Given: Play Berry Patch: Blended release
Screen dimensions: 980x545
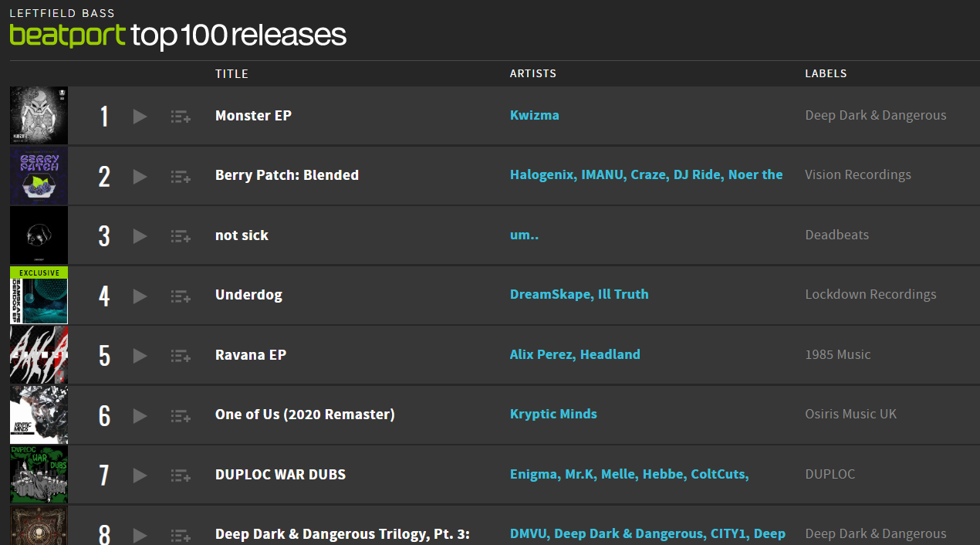Looking at the screenshot, I should click(140, 177).
